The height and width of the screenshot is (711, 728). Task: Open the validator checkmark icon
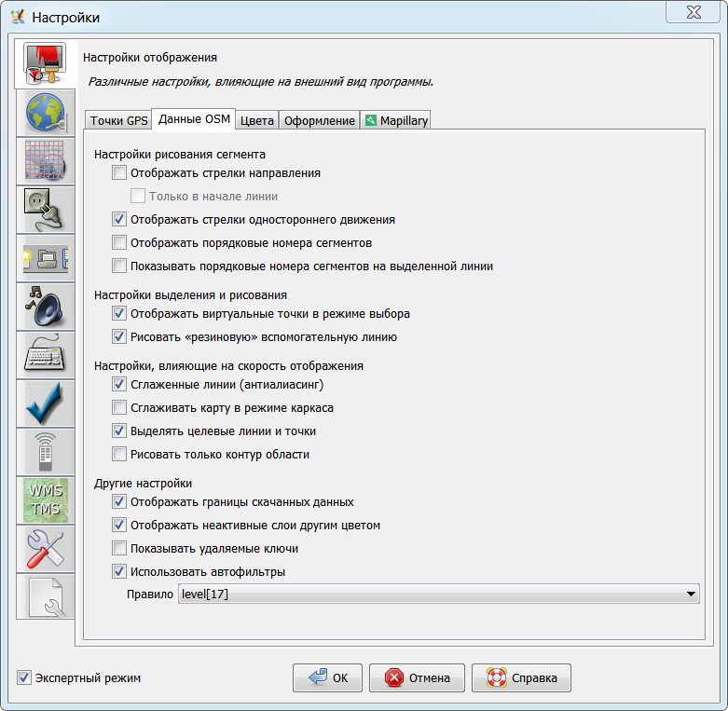pyautogui.click(x=45, y=404)
